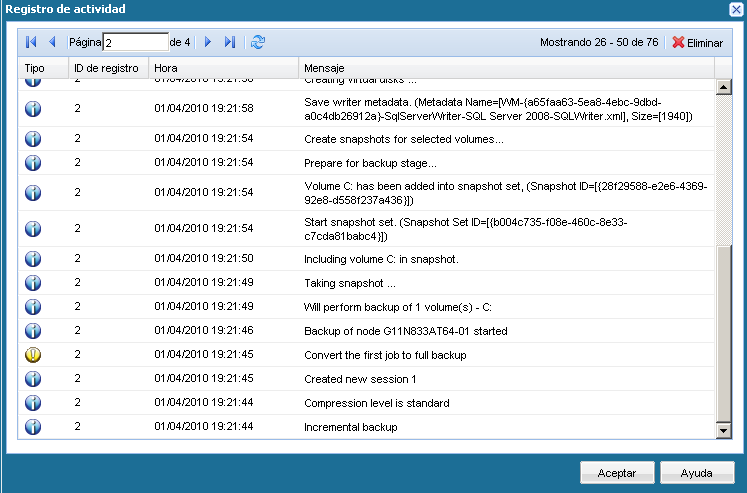Select 'Taking snapshot ...' message
This screenshot has width=747, height=493.
[x=350, y=283]
